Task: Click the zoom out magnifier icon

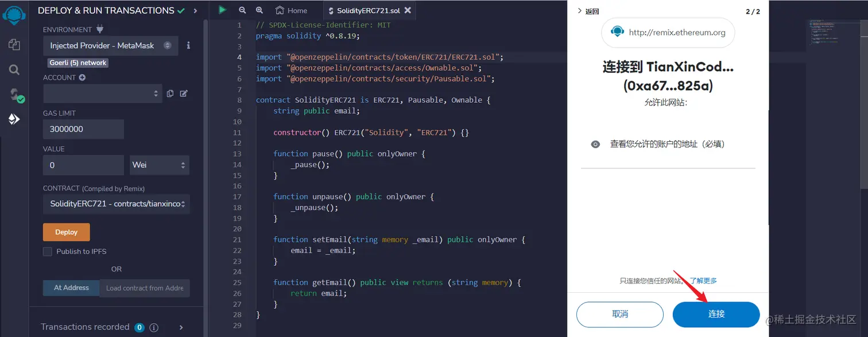Action: point(242,10)
